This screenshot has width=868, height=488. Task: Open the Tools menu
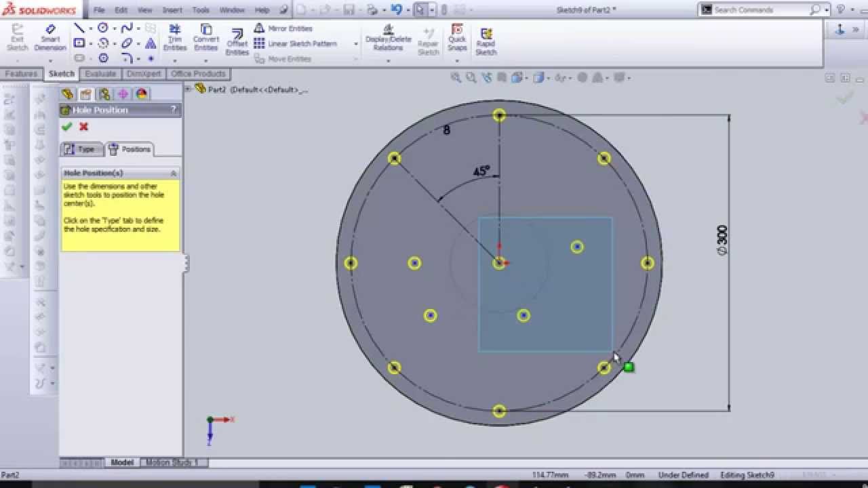point(201,10)
